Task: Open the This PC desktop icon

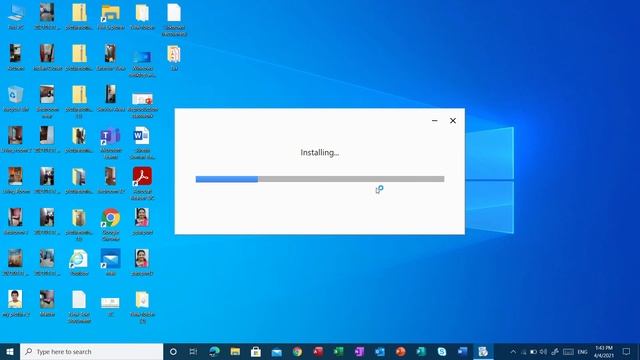Action: 16,16
